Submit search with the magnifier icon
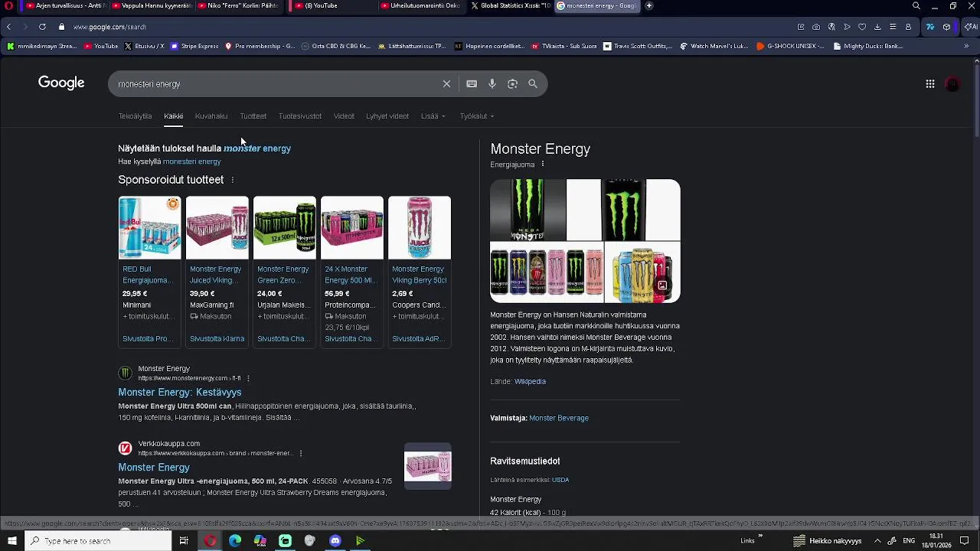This screenshot has width=980, height=551. [533, 84]
